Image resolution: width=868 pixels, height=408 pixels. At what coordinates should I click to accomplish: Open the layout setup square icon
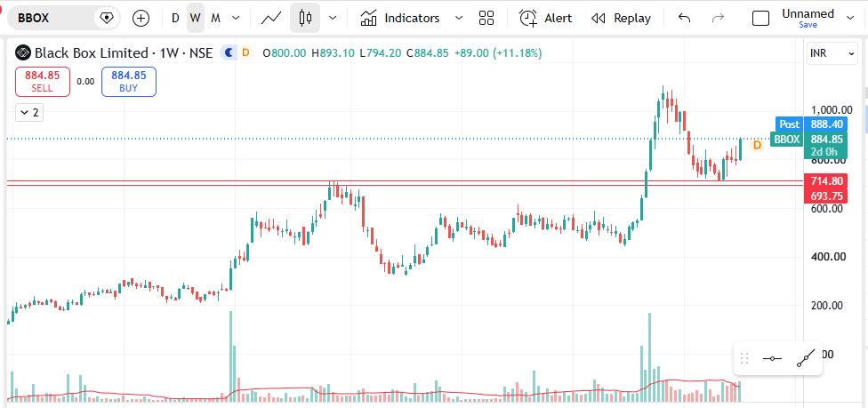[x=760, y=19]
